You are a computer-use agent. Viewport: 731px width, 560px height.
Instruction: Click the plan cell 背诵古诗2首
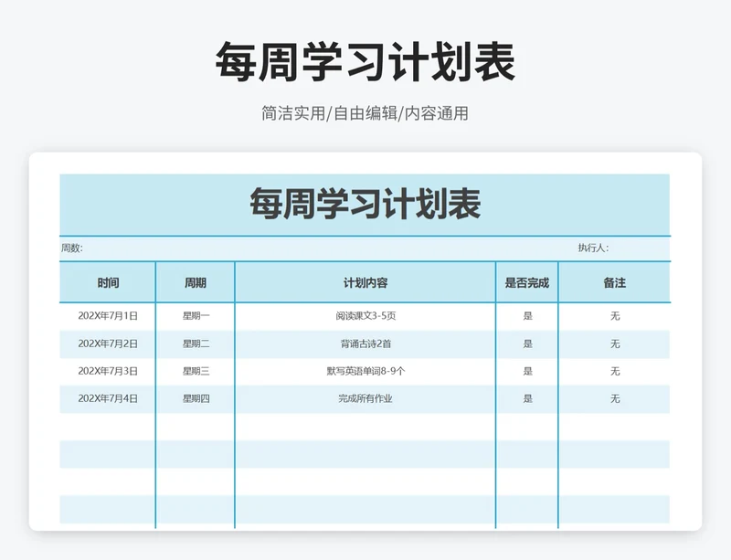[x=365, y=344]
